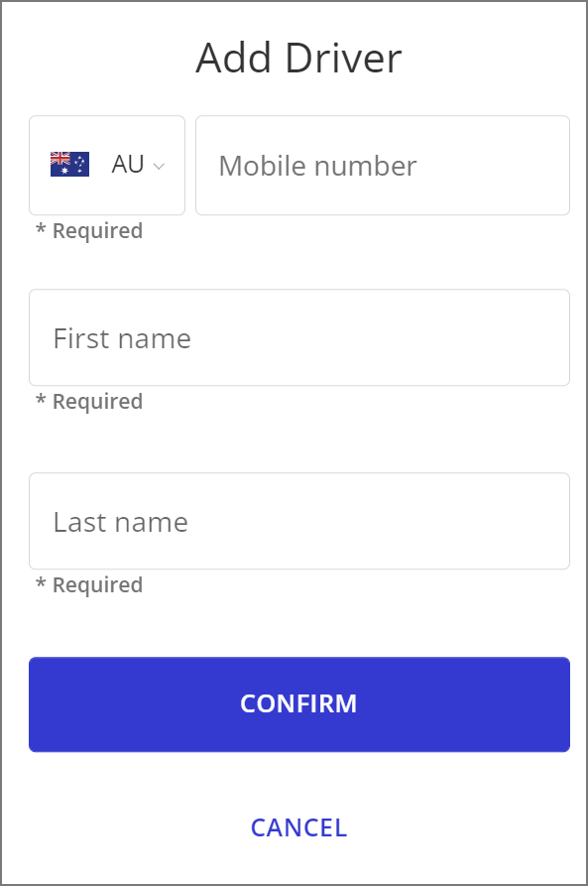Select the AU country selector flag
Viewport: 588px width, 886px height.
67,163
